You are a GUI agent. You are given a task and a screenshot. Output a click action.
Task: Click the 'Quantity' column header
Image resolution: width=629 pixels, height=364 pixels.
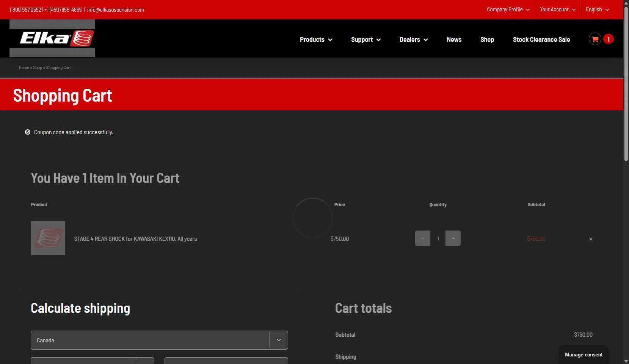coord(438,205)
